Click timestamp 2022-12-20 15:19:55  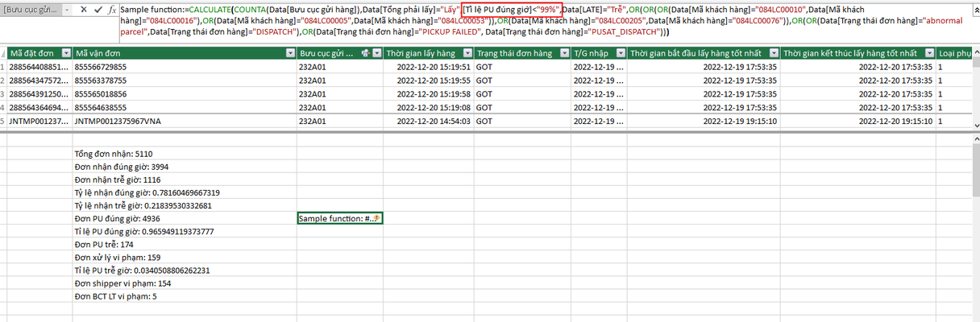(427, 80)
